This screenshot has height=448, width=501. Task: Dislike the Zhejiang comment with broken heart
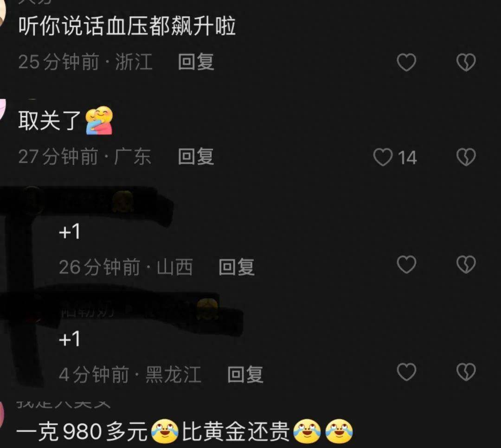coord(466,62)
